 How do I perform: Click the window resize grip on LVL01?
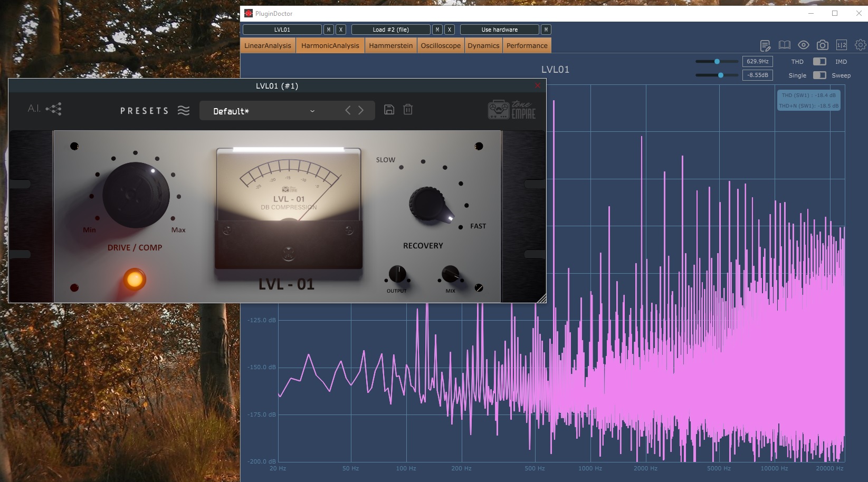tap(541, 298)
